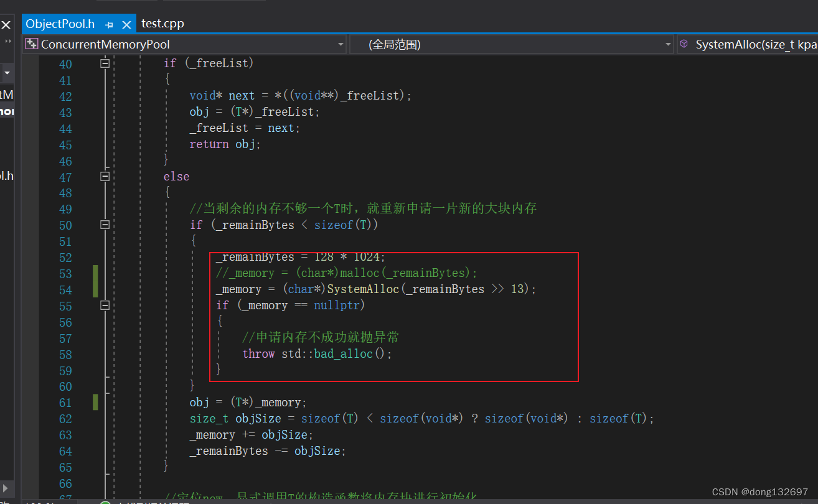
Task: Collapse the else block at line 47
Action: pyautogui.click(x=105, y=176)
